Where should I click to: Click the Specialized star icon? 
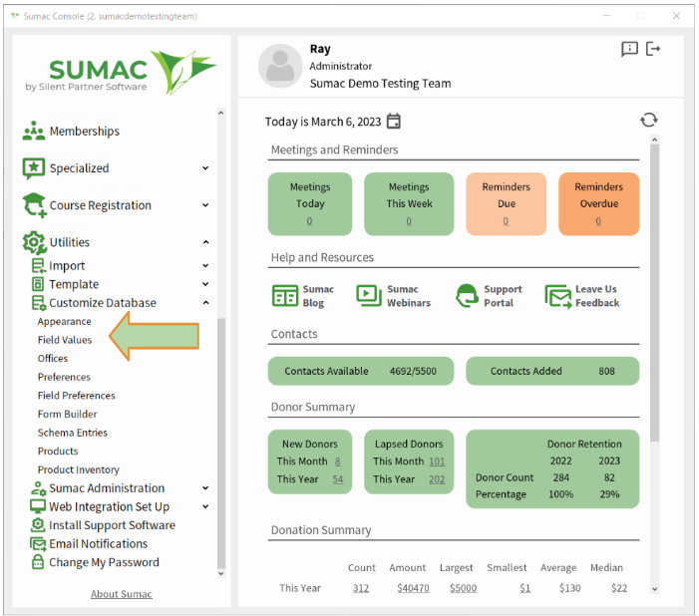34,168
